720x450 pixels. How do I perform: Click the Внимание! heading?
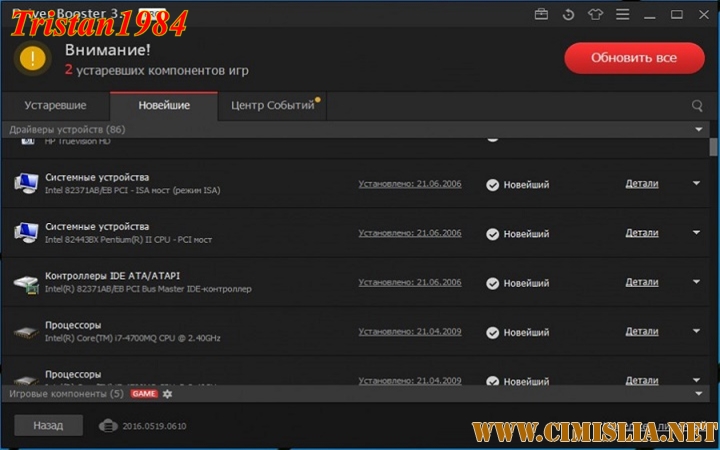107,50
